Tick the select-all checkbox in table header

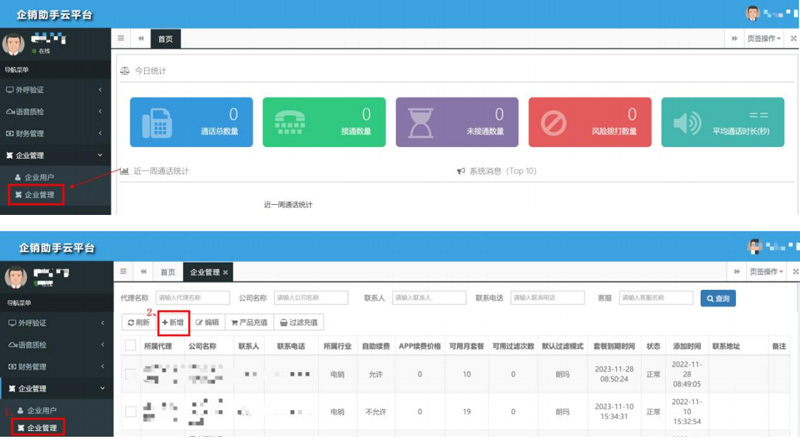point(130,346)
